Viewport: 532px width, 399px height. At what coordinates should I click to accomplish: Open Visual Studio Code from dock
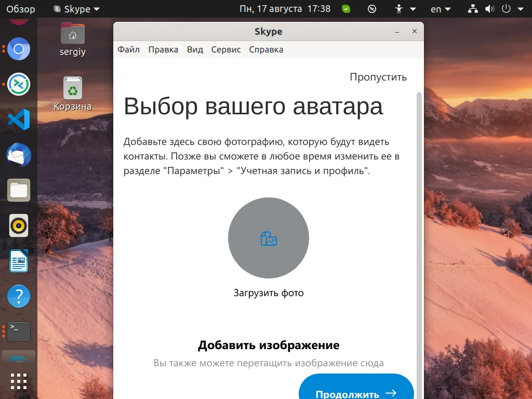19,119
